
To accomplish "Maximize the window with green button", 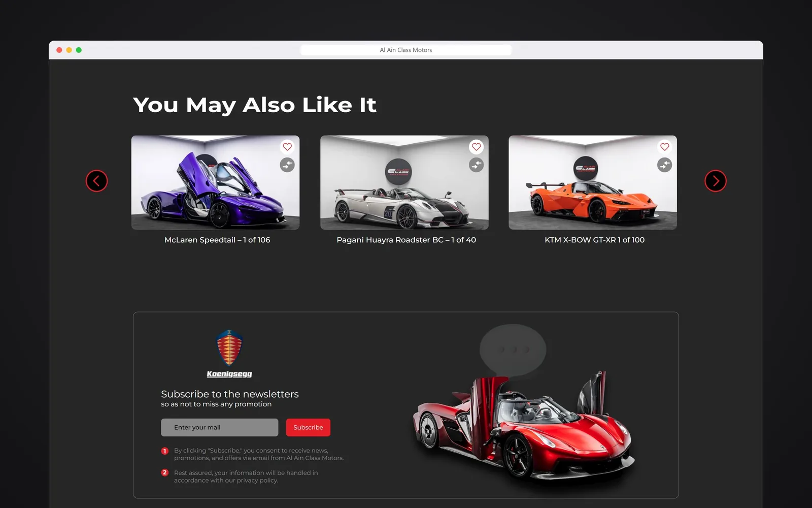I will (x=79, y=50).
